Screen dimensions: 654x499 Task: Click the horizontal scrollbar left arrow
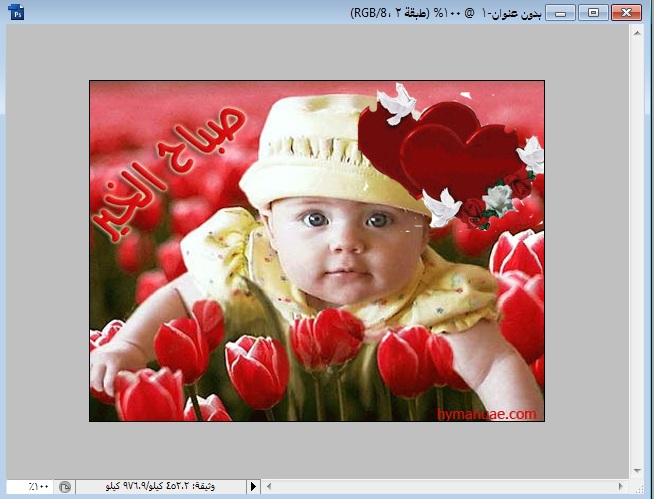tap(270, 486)
